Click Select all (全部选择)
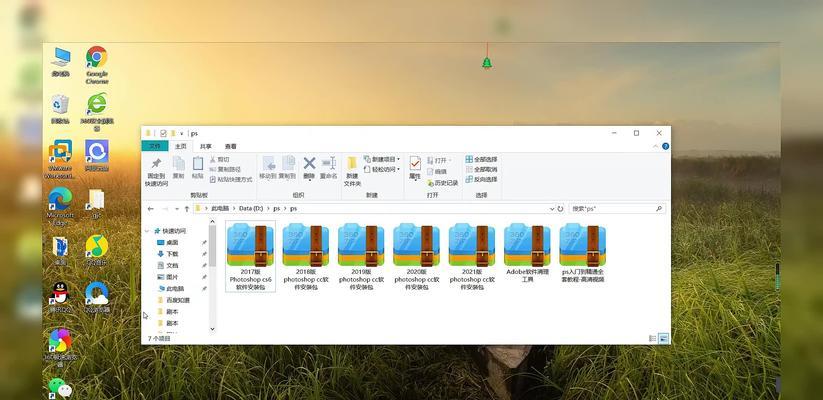This screenshot has width=823, height=400. pos(481,159)
